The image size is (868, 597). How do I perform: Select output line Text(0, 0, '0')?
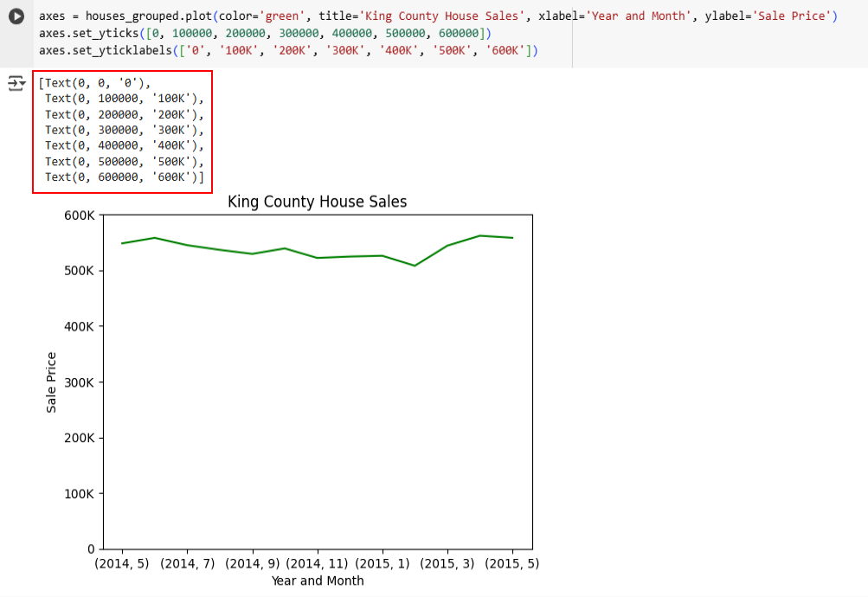(94, 83)
